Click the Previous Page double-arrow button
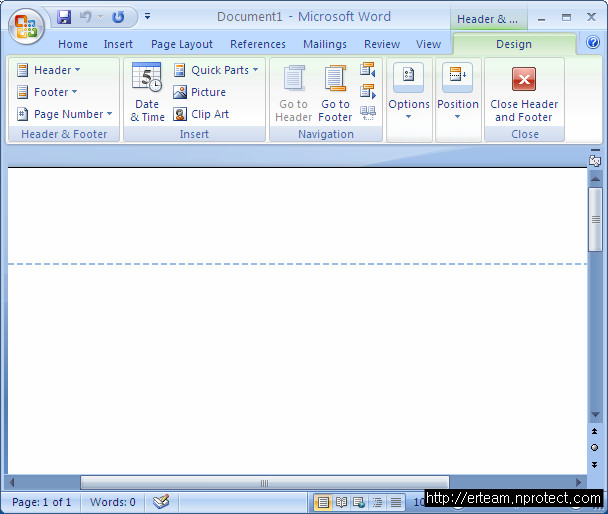 (594, 431)
